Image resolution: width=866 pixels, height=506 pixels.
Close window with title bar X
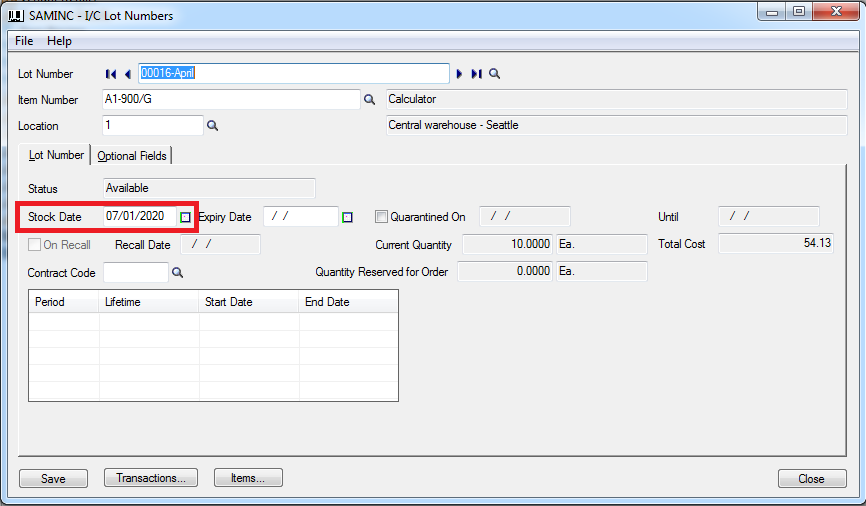836,12
